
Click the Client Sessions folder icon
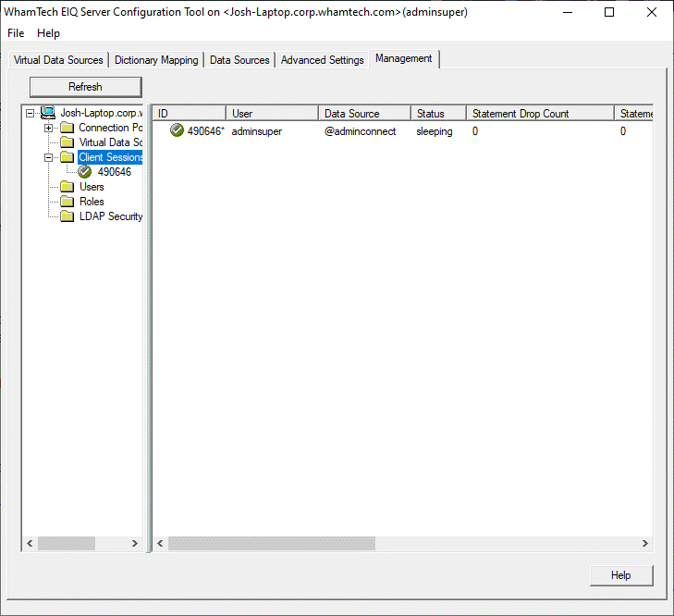tap(67, 157)
